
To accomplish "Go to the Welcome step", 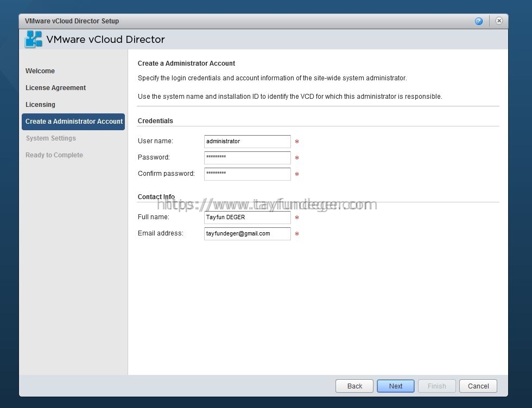I will click(x=40, y=71).
